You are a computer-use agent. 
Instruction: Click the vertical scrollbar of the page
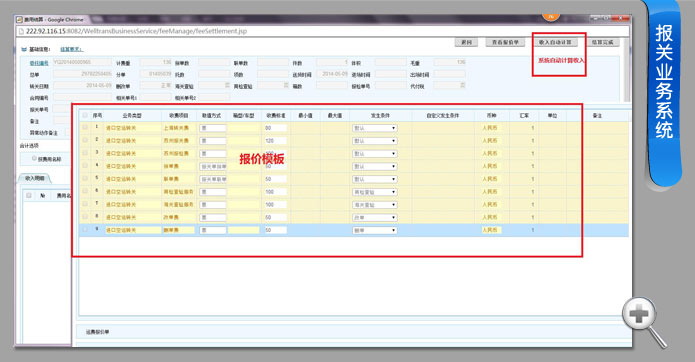tap(627, 70)
